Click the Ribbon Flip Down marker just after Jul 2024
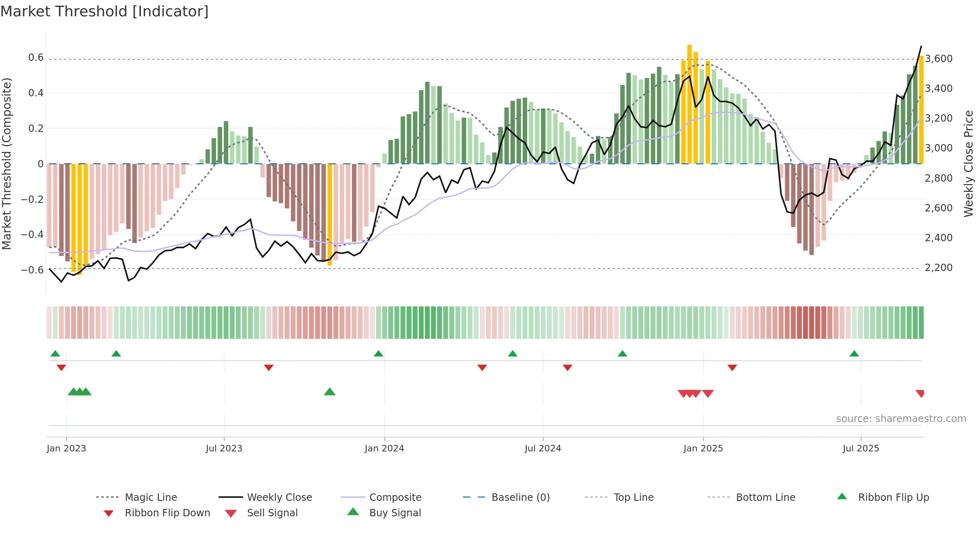 568,368
